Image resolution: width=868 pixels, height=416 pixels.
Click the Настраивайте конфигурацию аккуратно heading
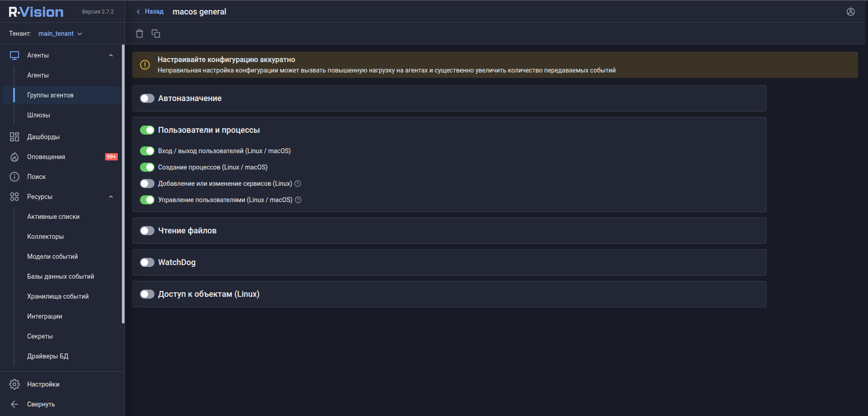pos(227,59)
